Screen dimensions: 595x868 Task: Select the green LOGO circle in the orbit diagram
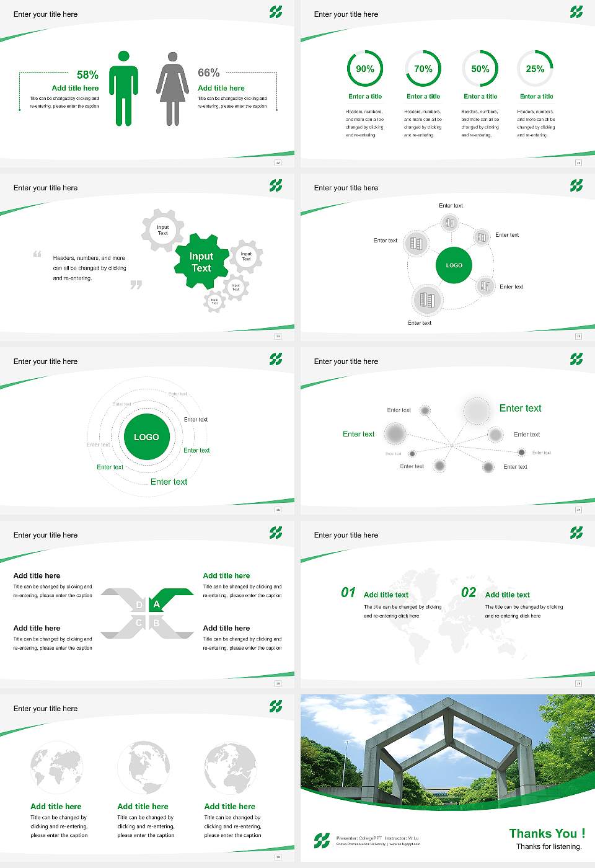click(x=454, y=265)
